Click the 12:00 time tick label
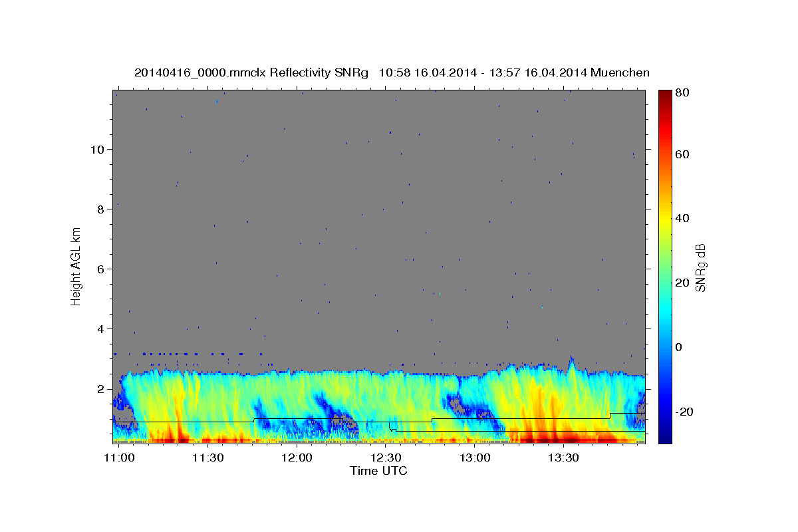This screenshot has width=798, height=532. tap(297, 458)
